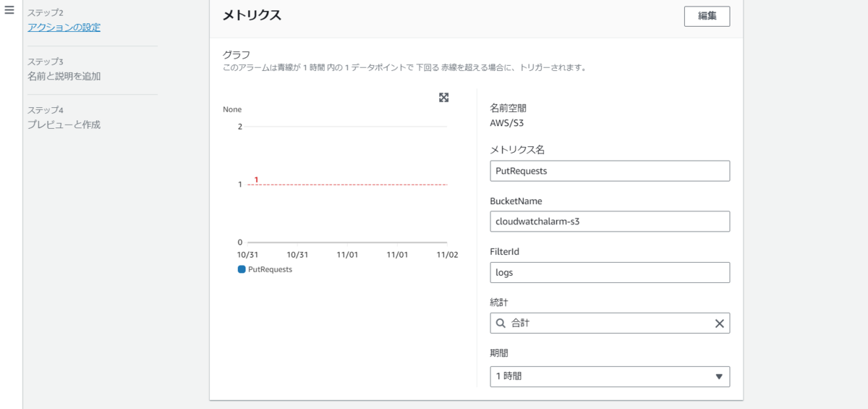
Task: Open the hamburger navigation menu
Action: click(9, 10)
